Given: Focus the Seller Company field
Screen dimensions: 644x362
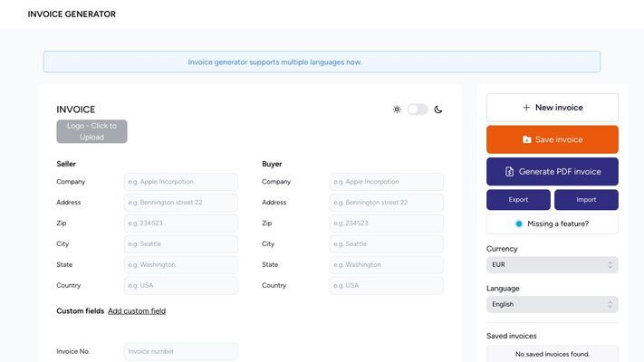Looking at the screenshot, I should coord(181,182).
